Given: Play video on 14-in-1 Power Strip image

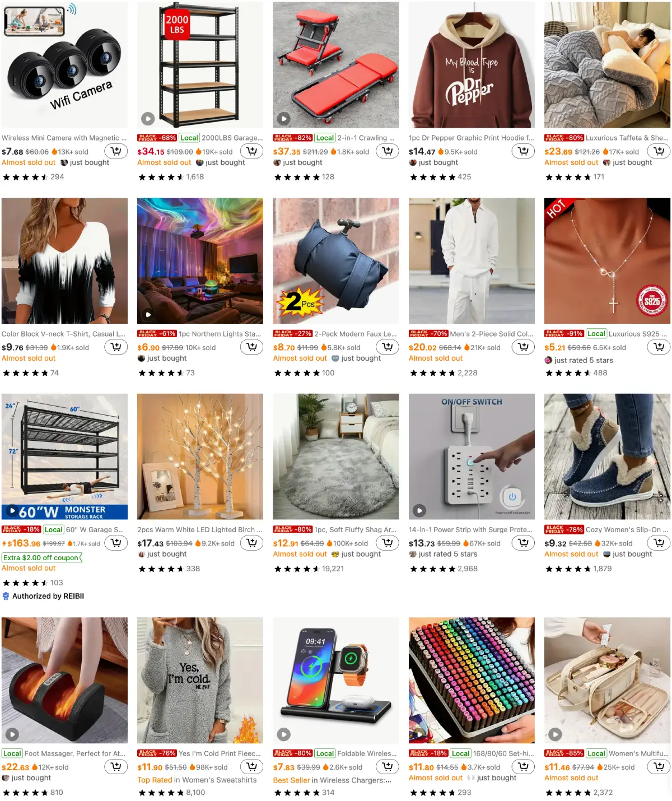Looking at the screenshot, I should point(419,510).
